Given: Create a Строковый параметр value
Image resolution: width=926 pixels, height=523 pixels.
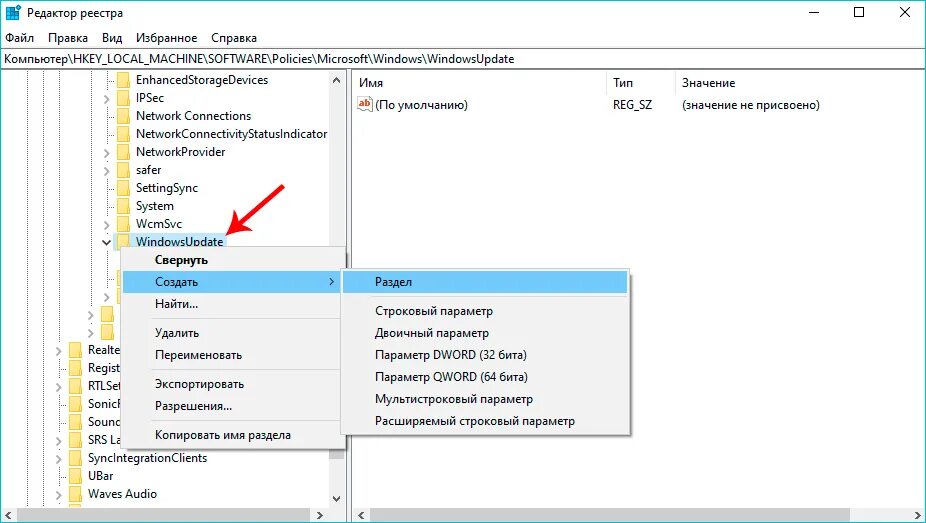Looking at the screenshot, I should click(485, 311).
